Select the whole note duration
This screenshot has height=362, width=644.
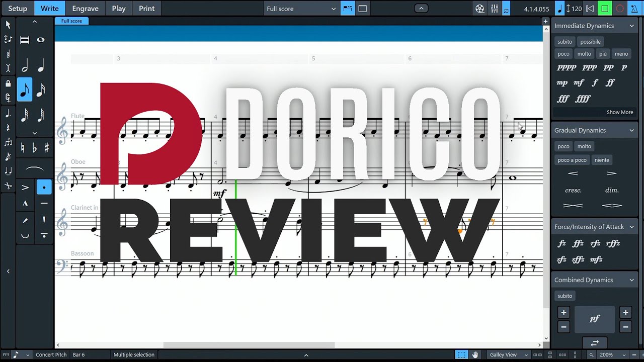(x=41, y=40)
